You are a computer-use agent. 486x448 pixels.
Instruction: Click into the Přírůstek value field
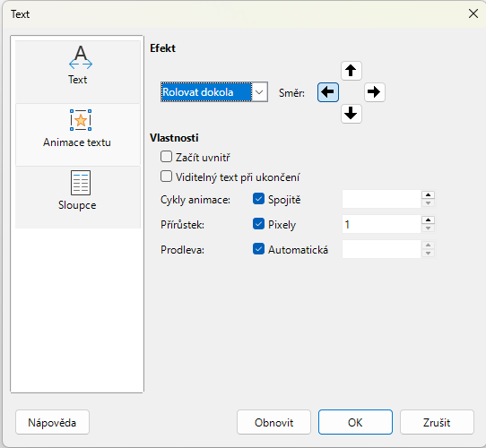coord(381,224)
